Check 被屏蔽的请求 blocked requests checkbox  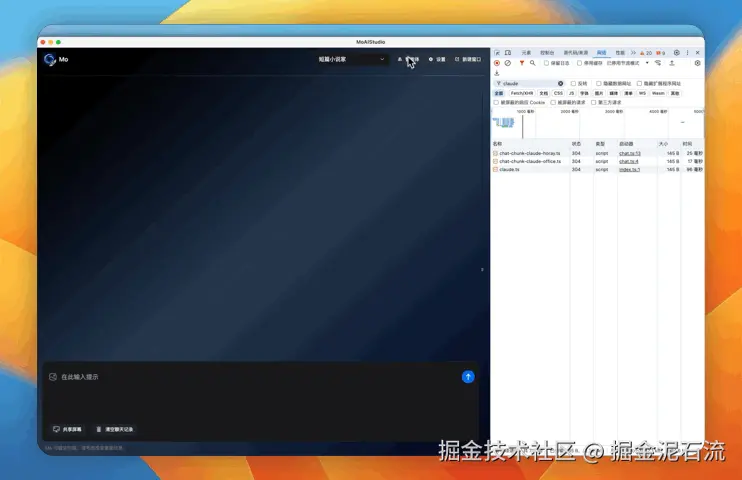point(553,102)
